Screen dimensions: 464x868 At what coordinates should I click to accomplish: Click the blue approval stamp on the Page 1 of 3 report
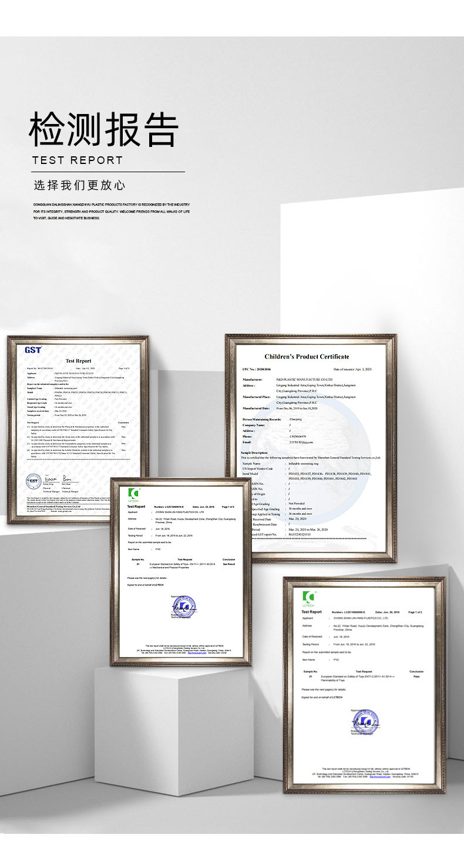(184, 606)
